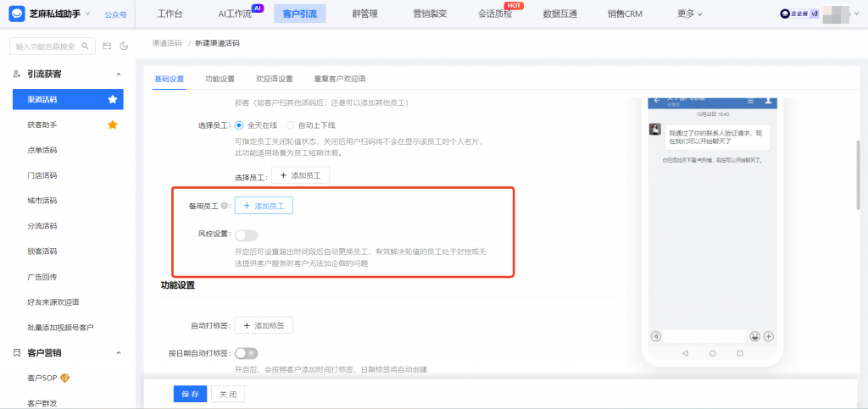Open 广告回传 in the sidebar

coord(42,277)
